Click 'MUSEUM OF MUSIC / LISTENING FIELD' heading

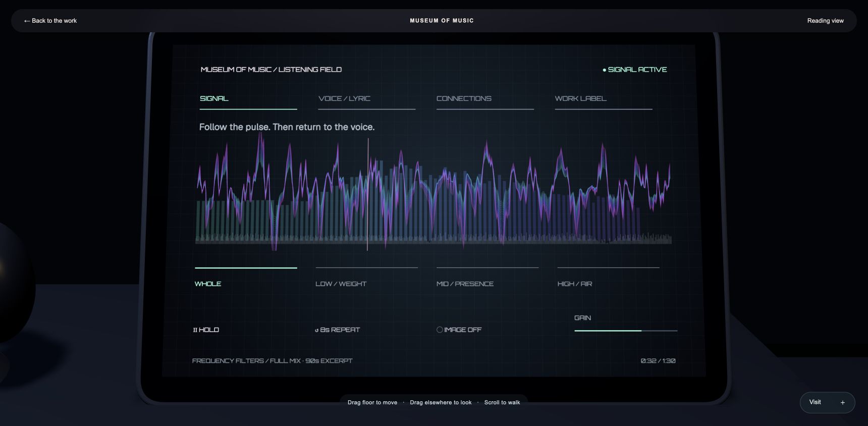point(271,70)
